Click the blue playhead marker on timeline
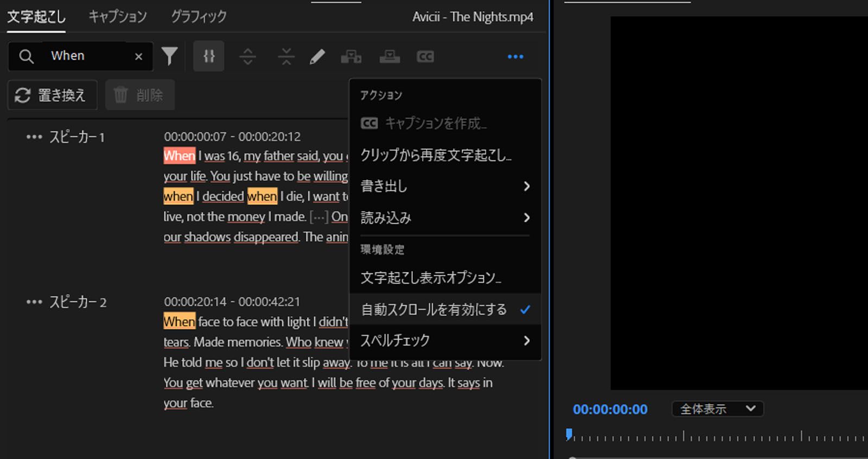 [x=569, y=434]
